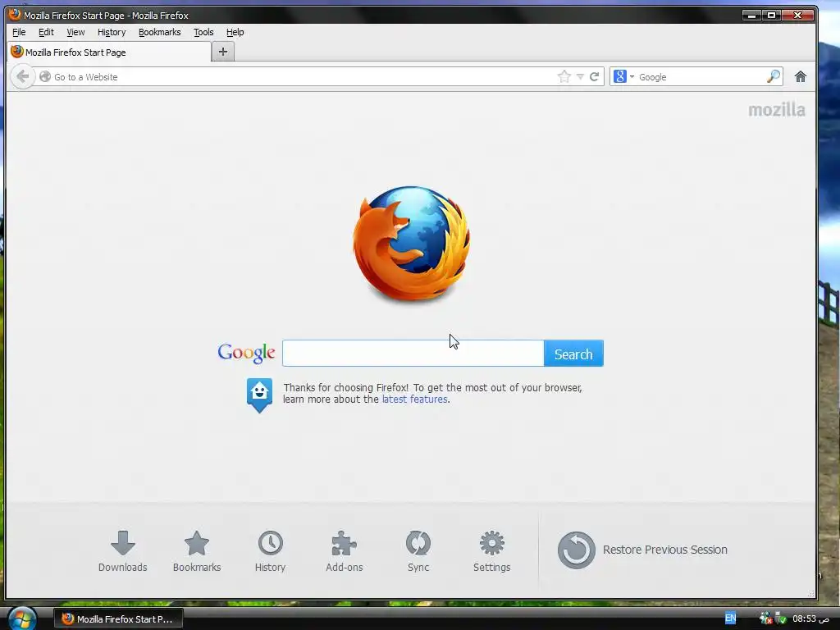Select the Mozilla Firefox Start Page tab
Image resolution: width=840 pixels, height=630 pixels.
[109, 52]
